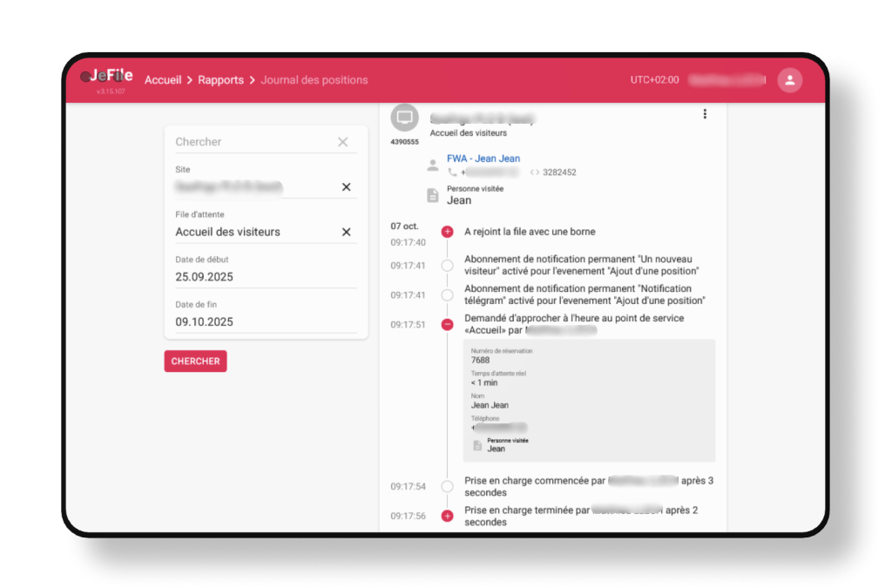Click the document icon beside Personne visitée
892x588 pixels.
pyautogui.click(x=433, y=195)
